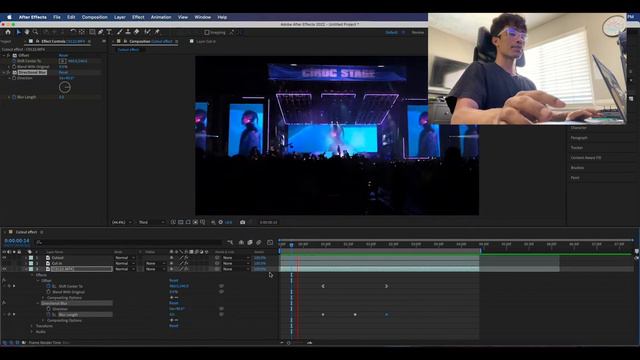Select the Brush tool
The image size is (640, 360).
click(x=120, y=32)
